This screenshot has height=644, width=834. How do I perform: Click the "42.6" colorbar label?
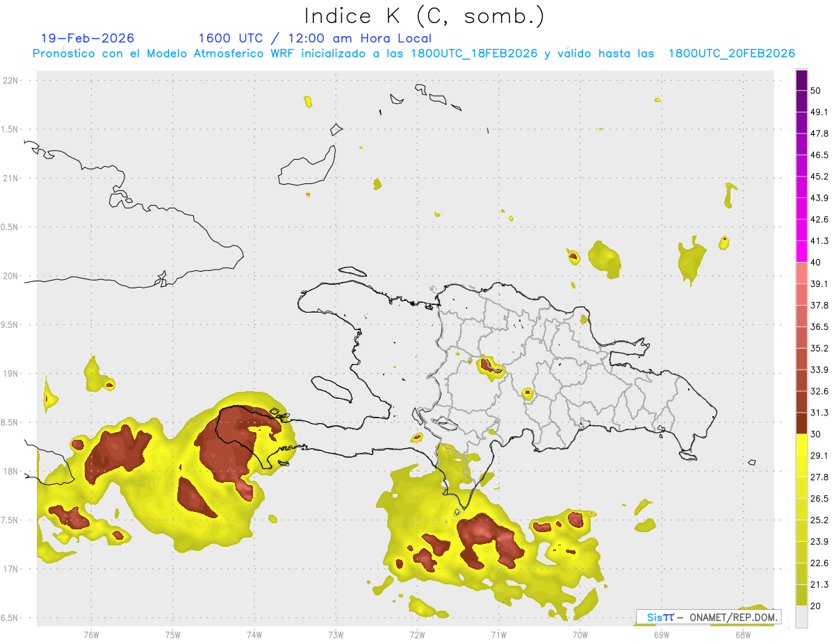tap(819, 220)
